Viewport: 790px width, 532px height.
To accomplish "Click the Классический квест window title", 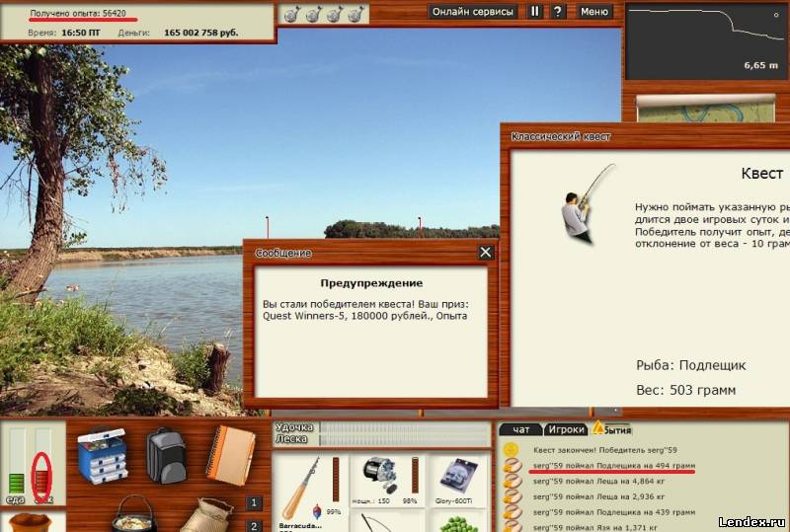I will coord(560,136).
